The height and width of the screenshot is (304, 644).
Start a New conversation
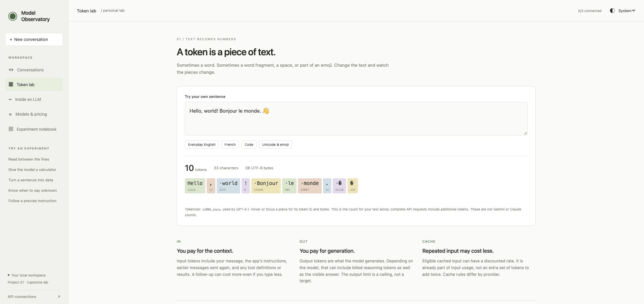coord(34,39)
